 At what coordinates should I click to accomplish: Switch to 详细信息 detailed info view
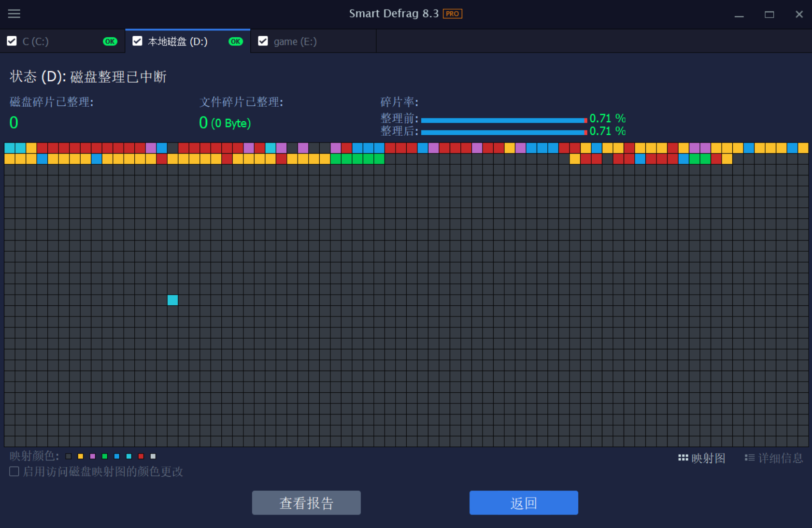click(774, 458)
